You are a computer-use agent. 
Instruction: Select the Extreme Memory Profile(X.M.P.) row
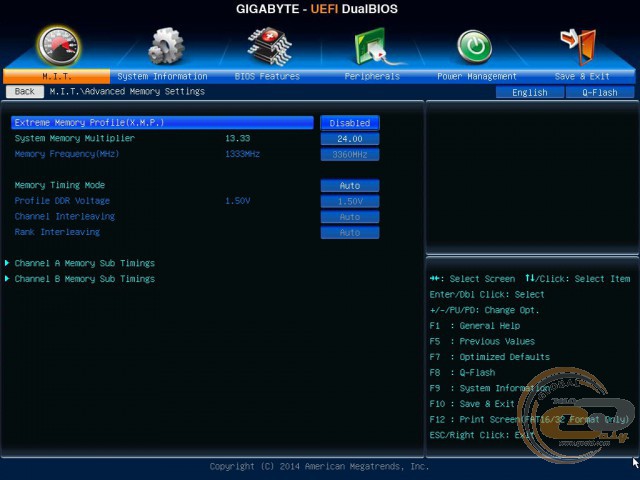[x=162, y=122]
